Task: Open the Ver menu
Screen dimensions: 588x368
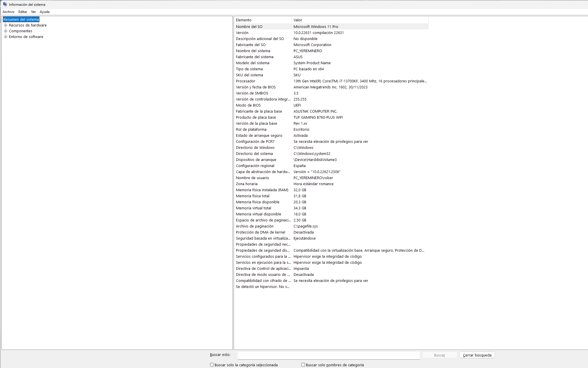Action: pos(33,12)
